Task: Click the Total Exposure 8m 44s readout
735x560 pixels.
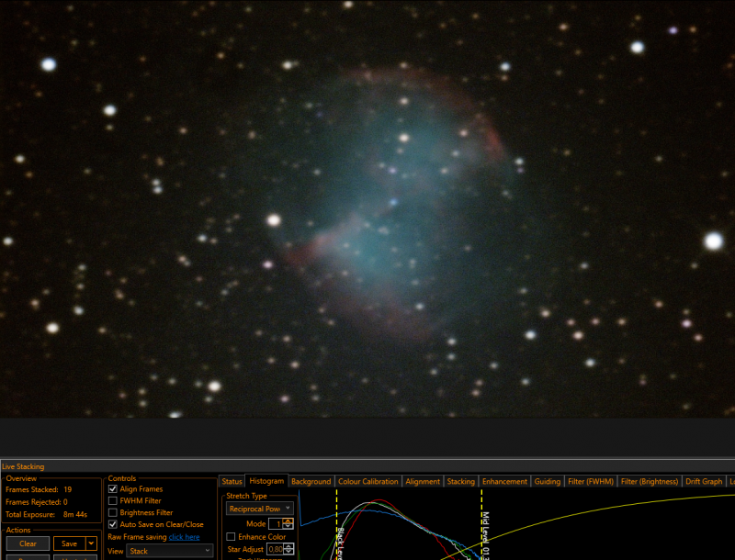Action: tap(47, 514)
